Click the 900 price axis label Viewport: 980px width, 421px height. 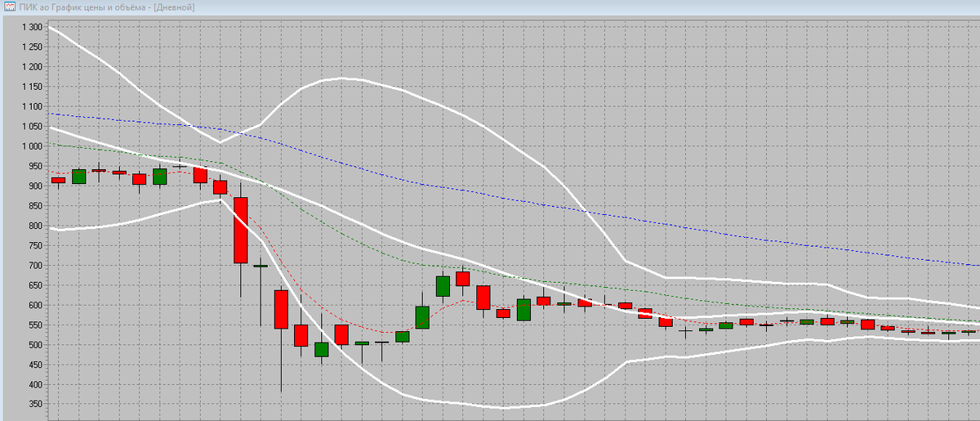tap(34, 186)
